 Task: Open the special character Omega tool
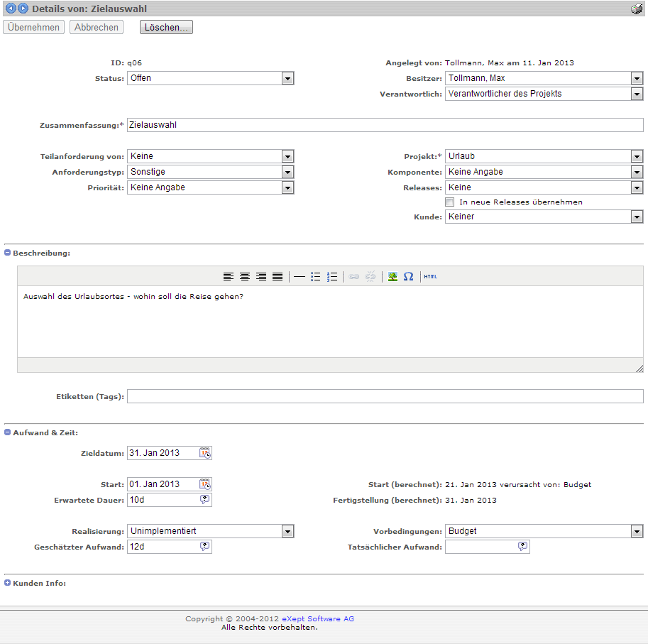409,276
